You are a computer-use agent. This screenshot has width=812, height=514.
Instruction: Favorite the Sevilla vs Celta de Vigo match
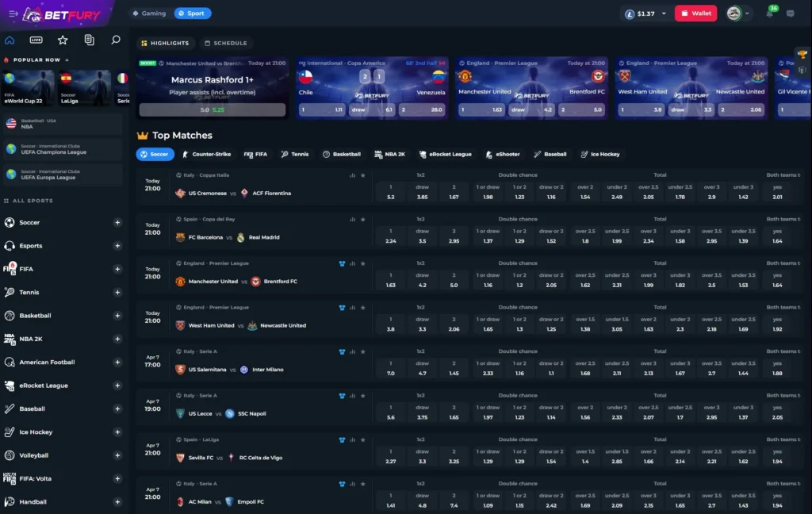[x=363, y=439]
